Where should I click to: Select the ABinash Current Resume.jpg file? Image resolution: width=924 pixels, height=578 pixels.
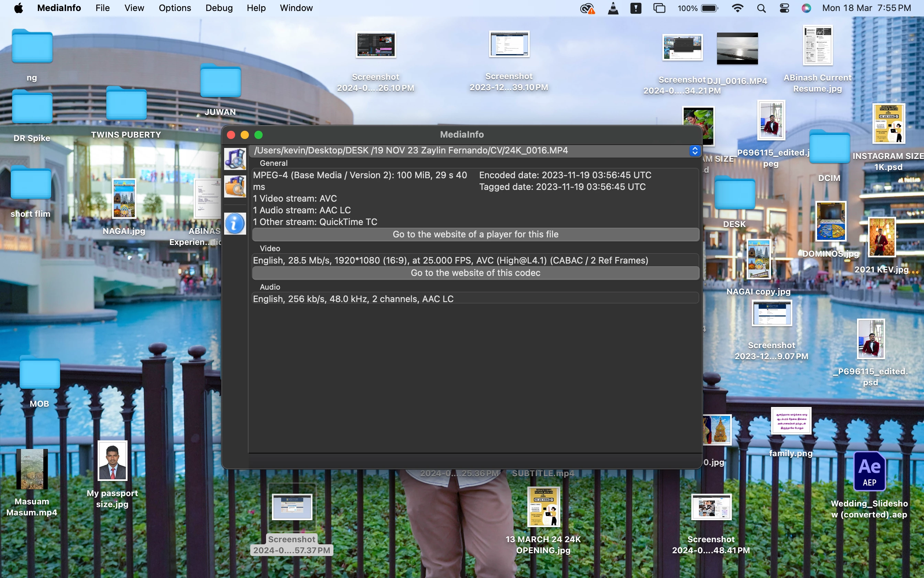(817, 45)
